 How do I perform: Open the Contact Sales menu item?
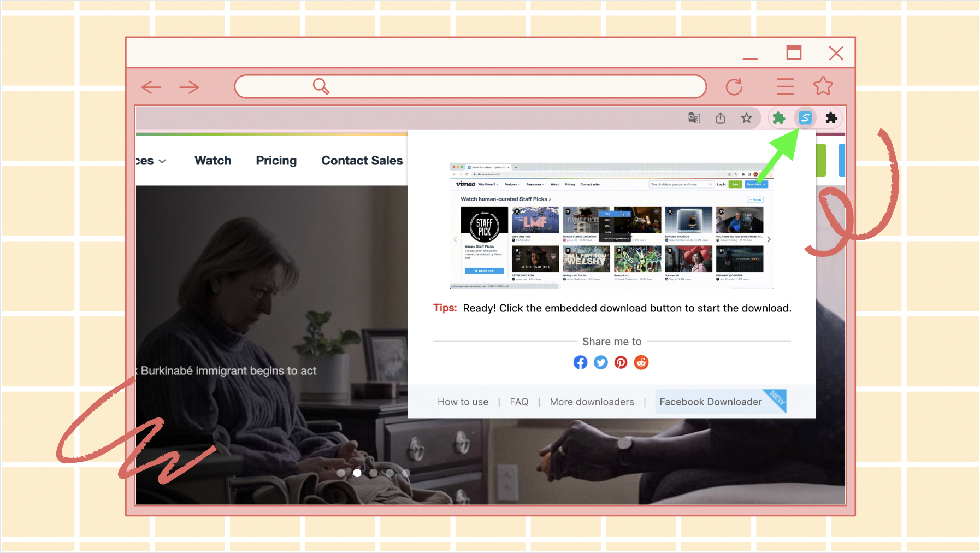[x=362, y=161]
